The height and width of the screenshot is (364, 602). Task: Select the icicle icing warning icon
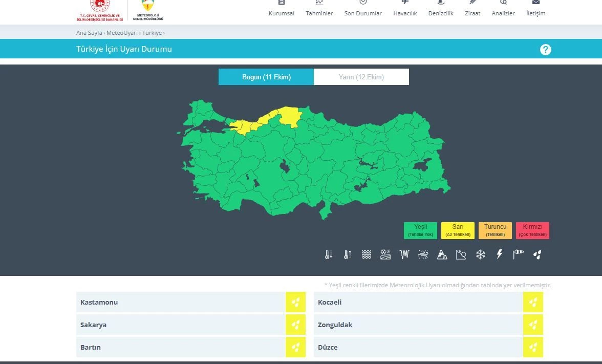[404, 254]
